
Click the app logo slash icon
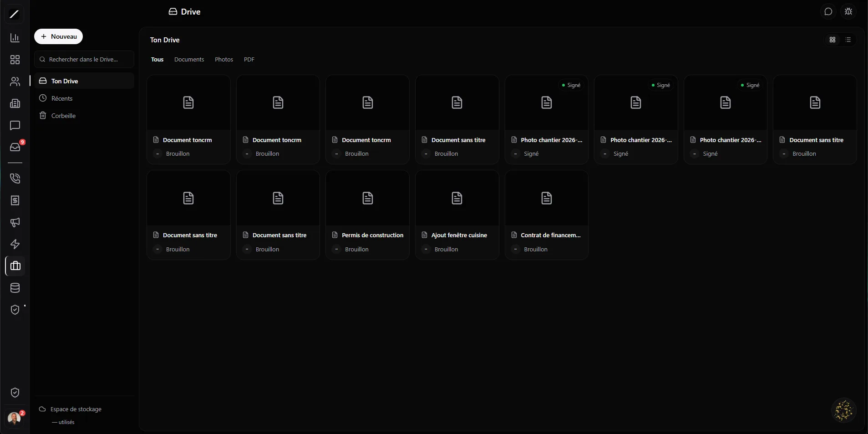point(14,14)
